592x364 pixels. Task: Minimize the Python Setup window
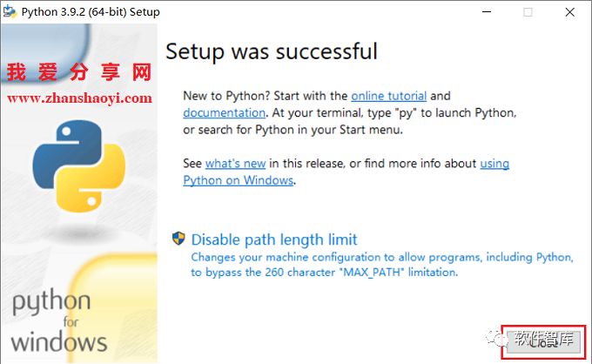click(487, 12)
